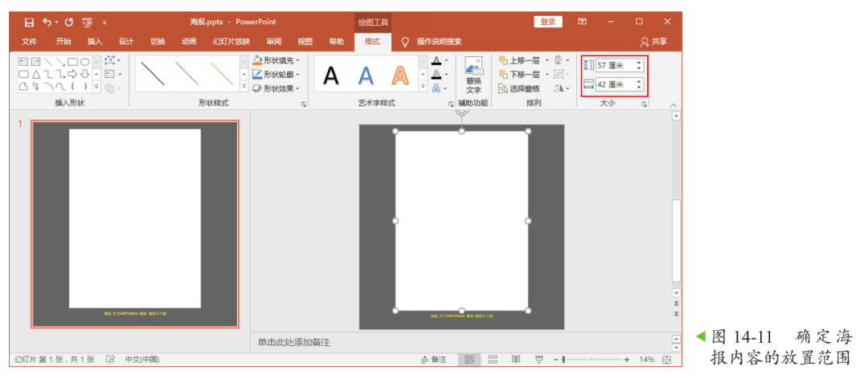Select the text box shape in shape gallery

[23, 61]
